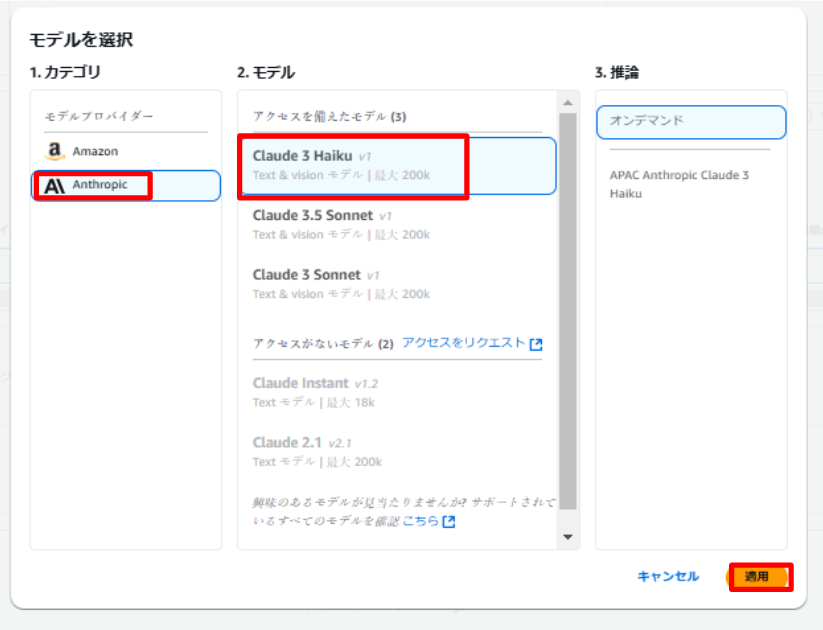Click the Amazon logo icon
This screenshot has height=630, width=823.
pos(54,151)
